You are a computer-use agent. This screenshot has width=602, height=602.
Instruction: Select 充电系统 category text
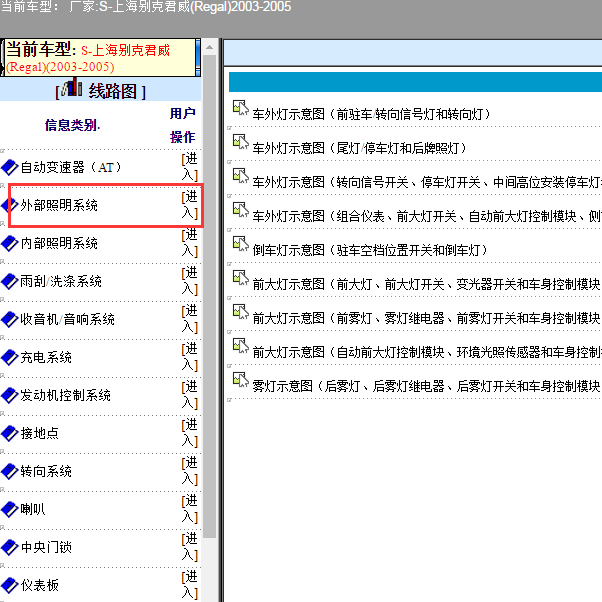tap(46, 357)
